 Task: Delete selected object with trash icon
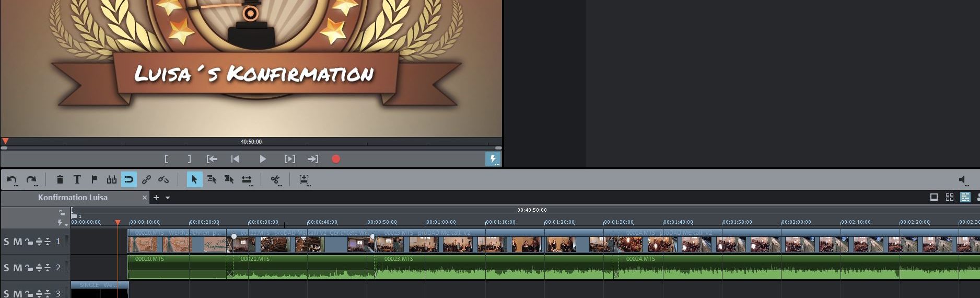(60, 180)
